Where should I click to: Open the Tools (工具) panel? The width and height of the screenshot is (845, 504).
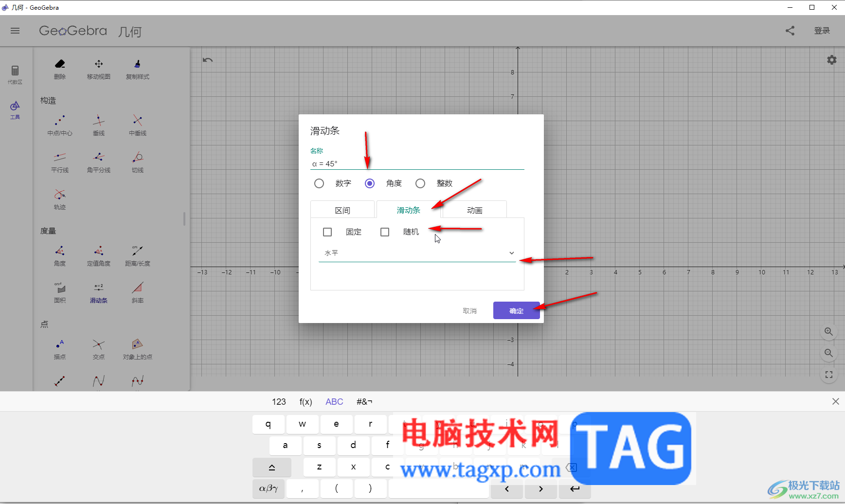(x=15, y=110)
